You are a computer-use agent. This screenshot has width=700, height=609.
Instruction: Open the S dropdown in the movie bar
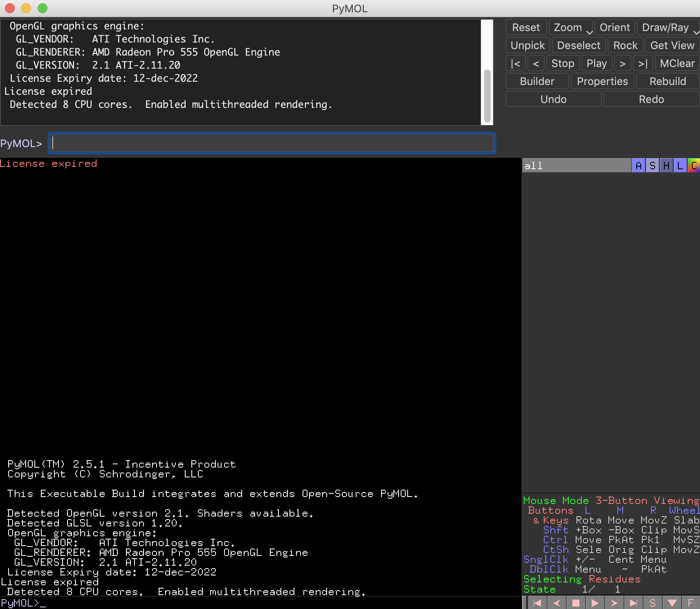[x=653, y=602]
